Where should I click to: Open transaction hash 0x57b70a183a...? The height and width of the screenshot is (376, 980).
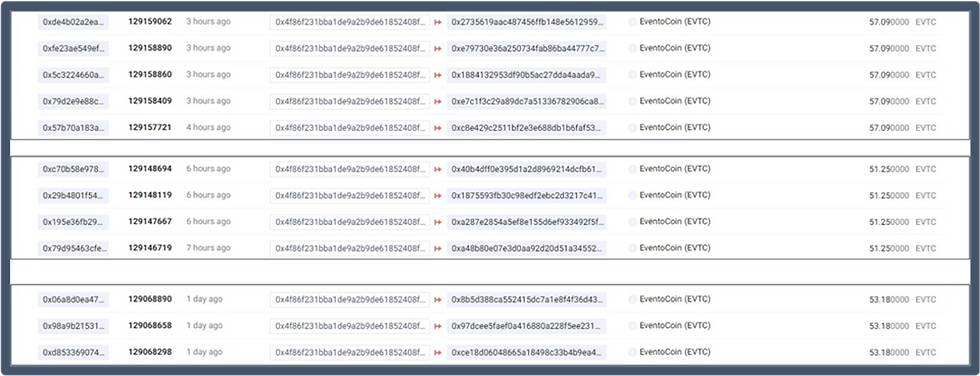coord(73,128)
